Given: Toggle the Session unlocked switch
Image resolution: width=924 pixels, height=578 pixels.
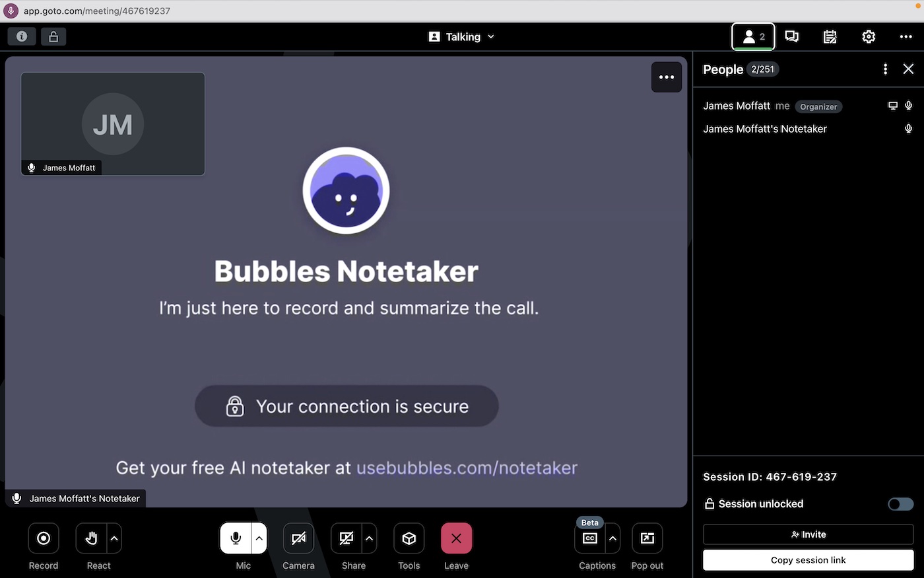Looking at the screenshot, I should click(900, 504).
